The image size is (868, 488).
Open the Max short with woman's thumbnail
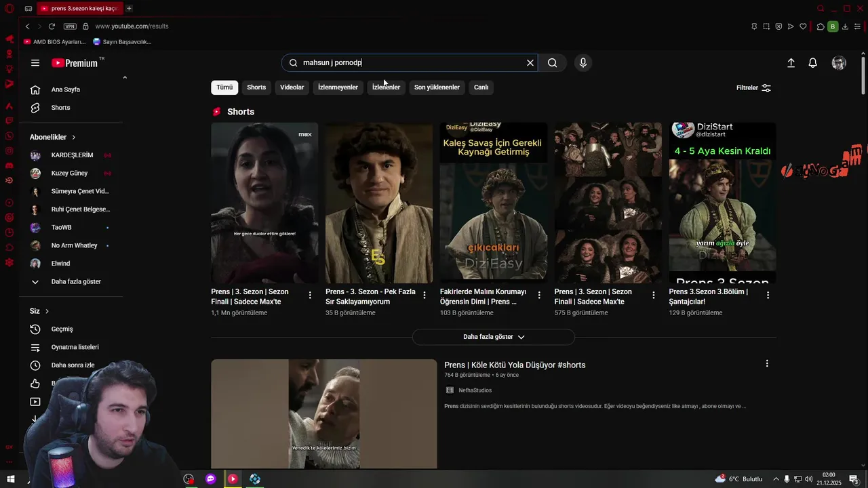(x=264, y=203)
